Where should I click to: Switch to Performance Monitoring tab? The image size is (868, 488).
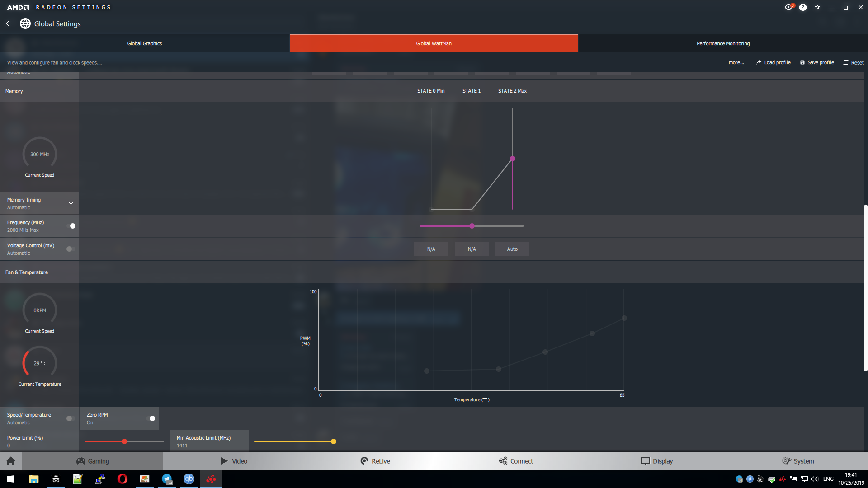tap(723, 43)
